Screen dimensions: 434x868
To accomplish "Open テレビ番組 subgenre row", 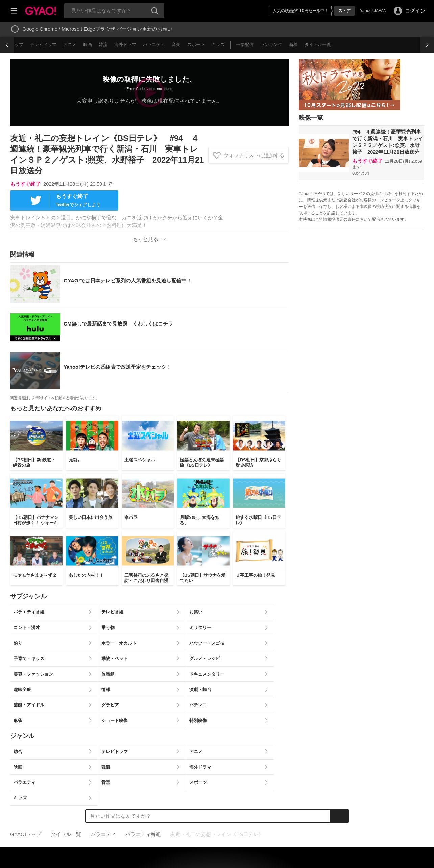I will 142,612.
